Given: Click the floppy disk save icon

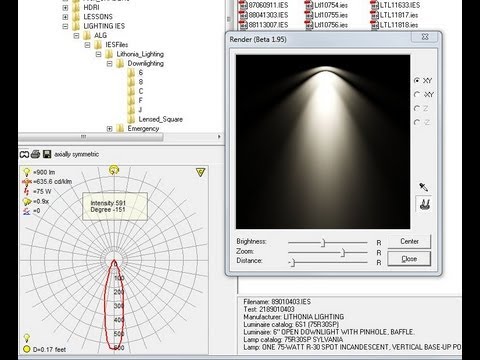Looking at the screenshot, I should pyautogui.click(x=47, y=154).
